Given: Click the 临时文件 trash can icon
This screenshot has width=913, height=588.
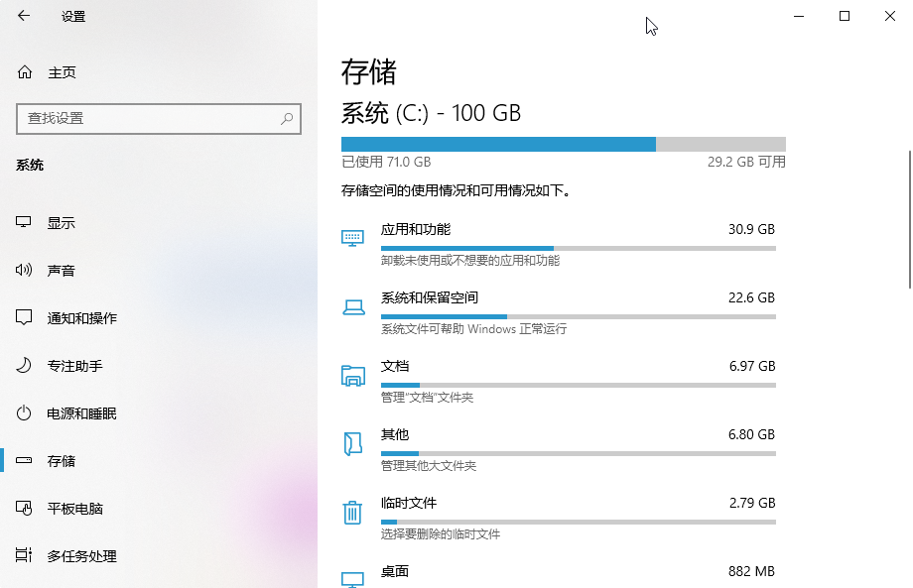Looking at the screenshot, I should coord(352,512).
